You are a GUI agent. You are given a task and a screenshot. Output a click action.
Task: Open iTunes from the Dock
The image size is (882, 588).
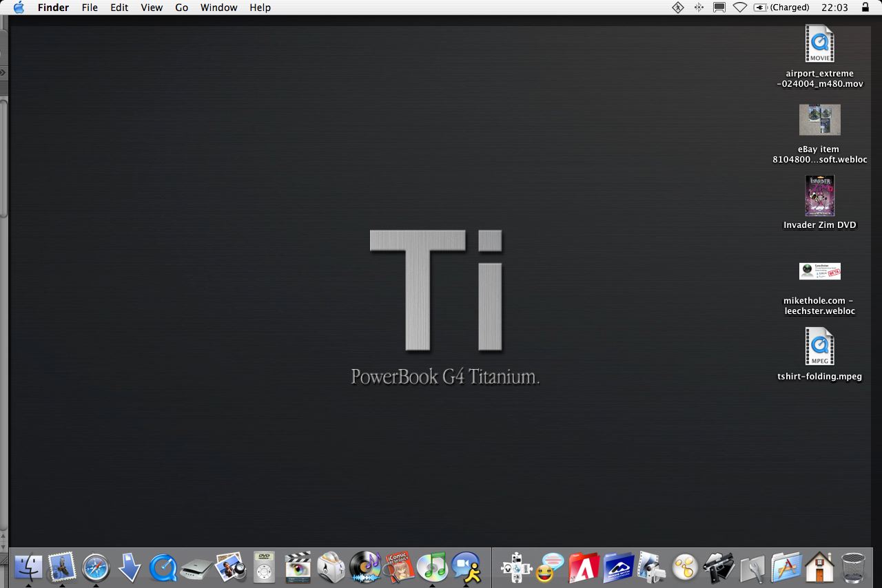[x=433, y=568]
